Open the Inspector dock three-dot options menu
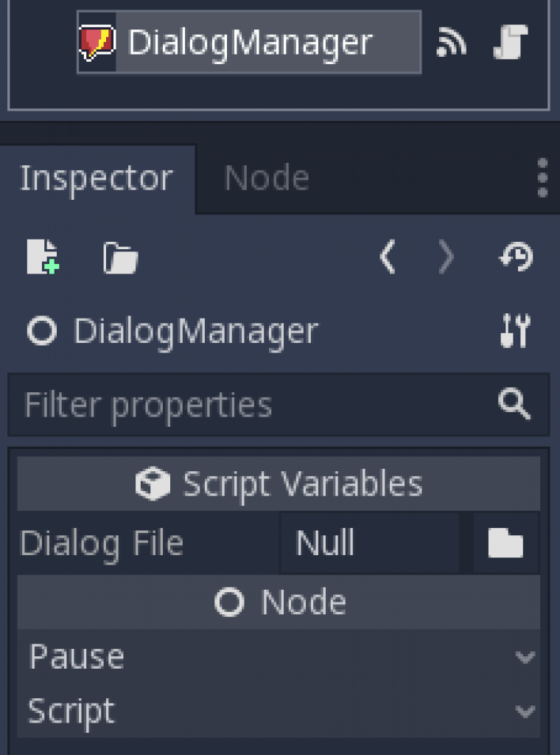560x755 pixels. (x=542, y=178)
